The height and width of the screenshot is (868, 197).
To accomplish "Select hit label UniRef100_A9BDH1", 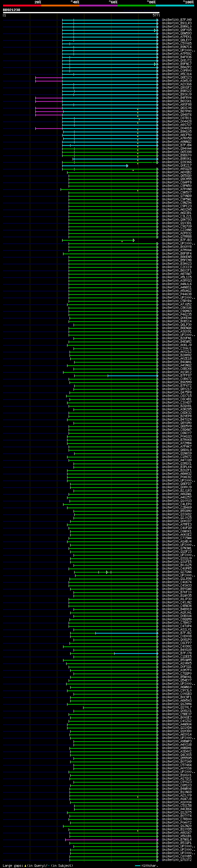I will (177, 748).
